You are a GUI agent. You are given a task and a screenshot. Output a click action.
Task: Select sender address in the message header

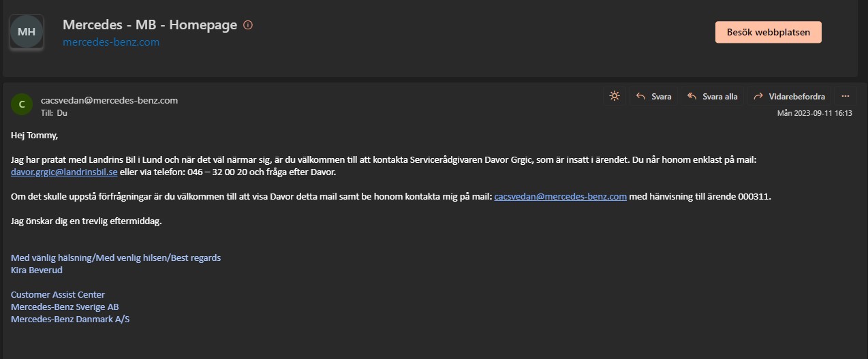109,100
